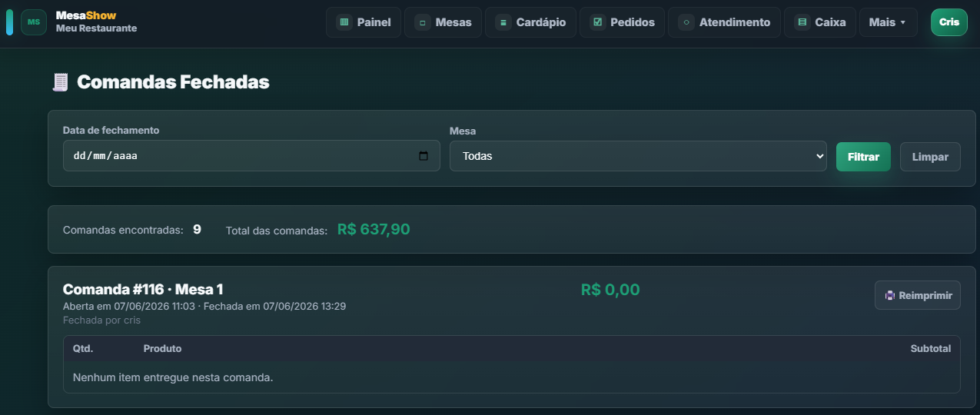Click the MS logo badge

pos(34,22)
